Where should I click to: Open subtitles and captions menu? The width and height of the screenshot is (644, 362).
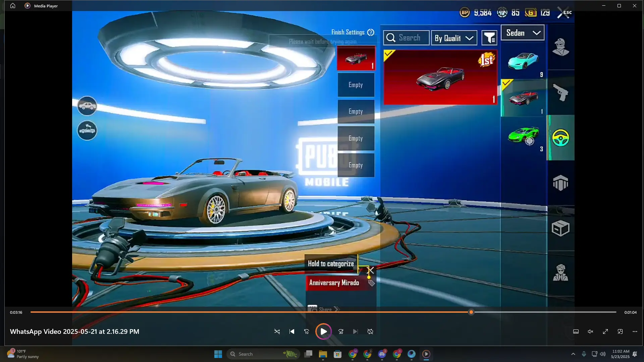(x=576, y=331)
